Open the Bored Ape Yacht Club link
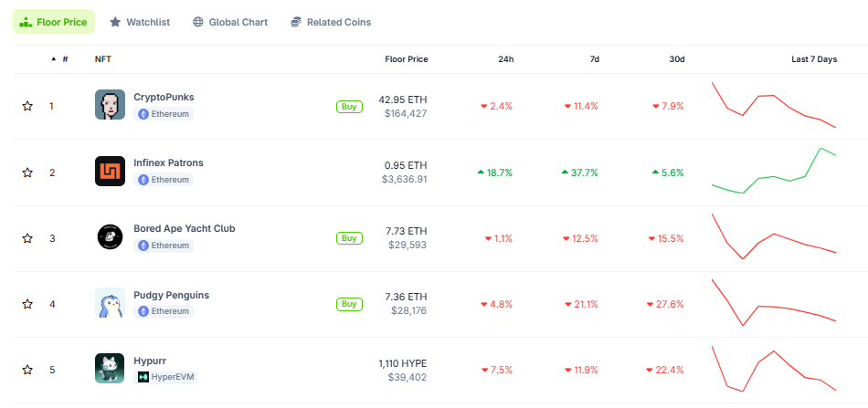This screenshot has width=868, height=408. (x=185, y=228)
